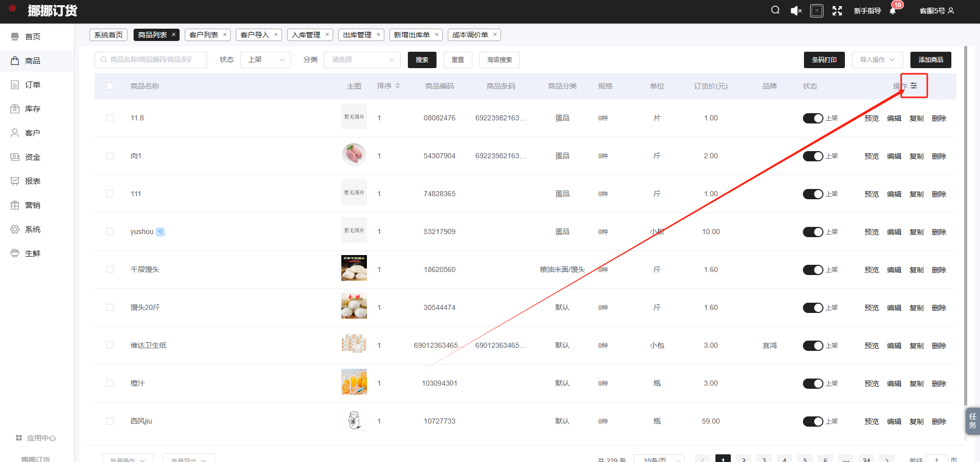Click the product name search input field

[x=151, y=60]
